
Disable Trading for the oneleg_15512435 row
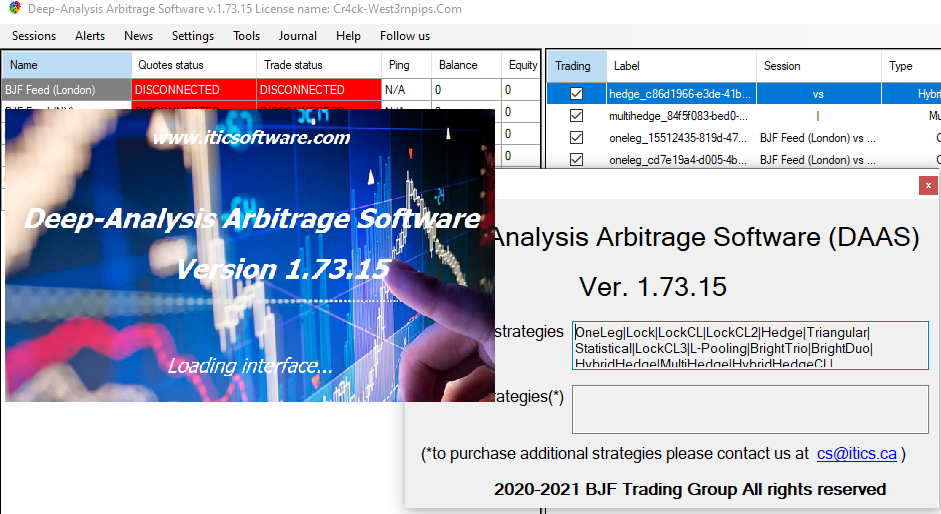pos(576,138)
